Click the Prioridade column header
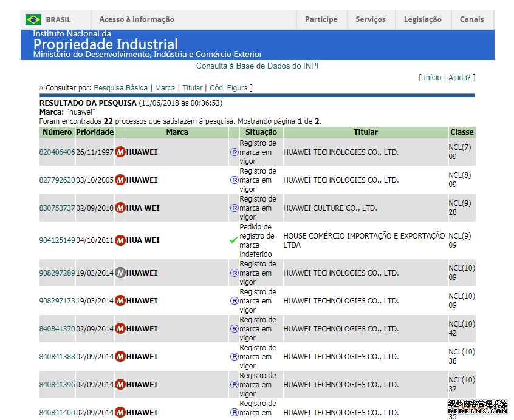The image size is (514, 420). [x=95, y=132]
